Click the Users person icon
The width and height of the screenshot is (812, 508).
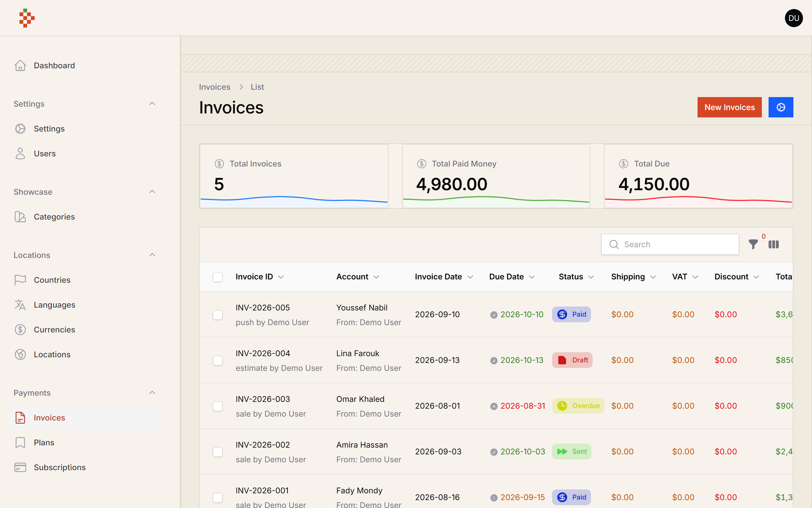pyautogui.click(x=20, y=154)
